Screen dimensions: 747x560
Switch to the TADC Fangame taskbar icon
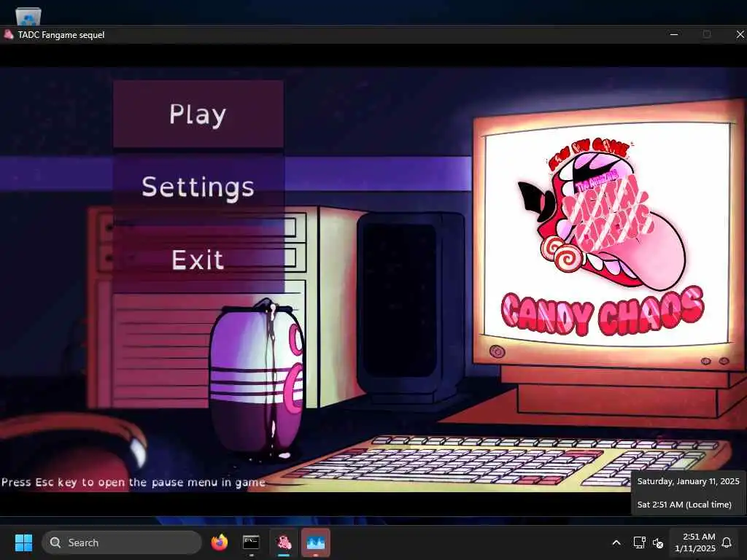click(284, 542)
